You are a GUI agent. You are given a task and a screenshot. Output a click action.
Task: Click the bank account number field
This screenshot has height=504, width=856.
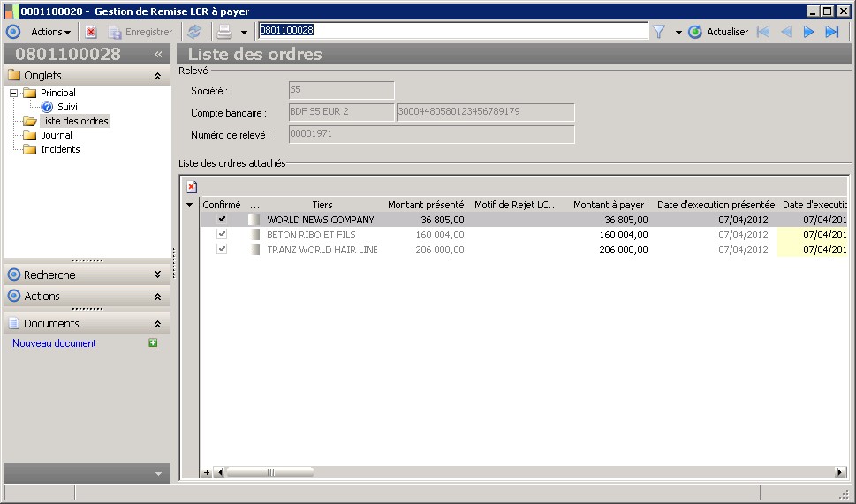[x=485, y=112]
